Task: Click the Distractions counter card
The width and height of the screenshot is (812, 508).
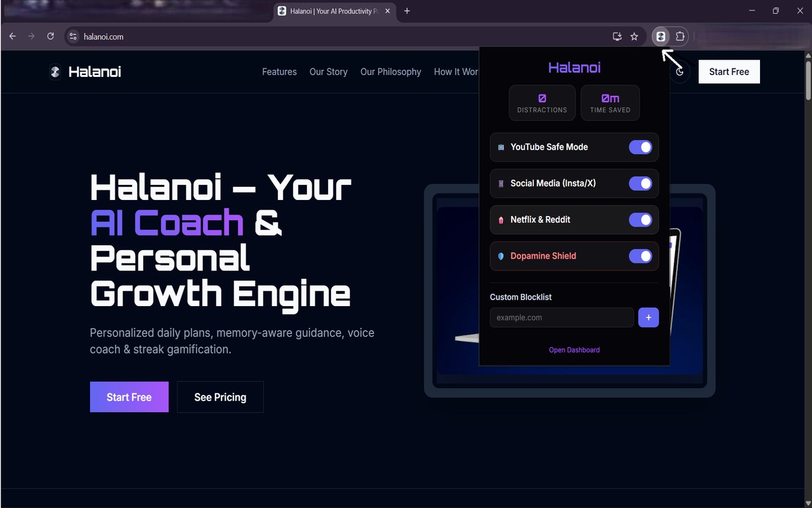Action: (x=542, y=103)
